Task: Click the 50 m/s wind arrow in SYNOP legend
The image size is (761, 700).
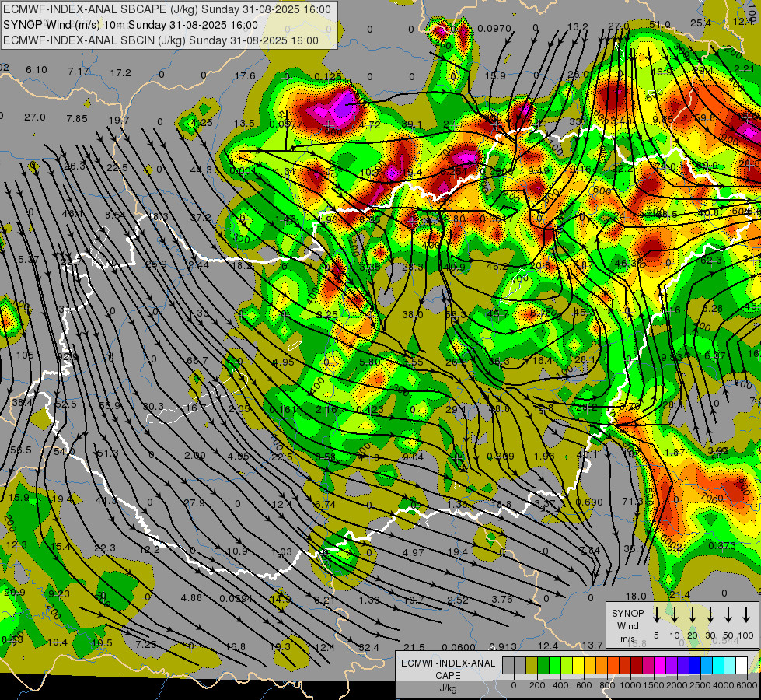Action: click(728, 614)
